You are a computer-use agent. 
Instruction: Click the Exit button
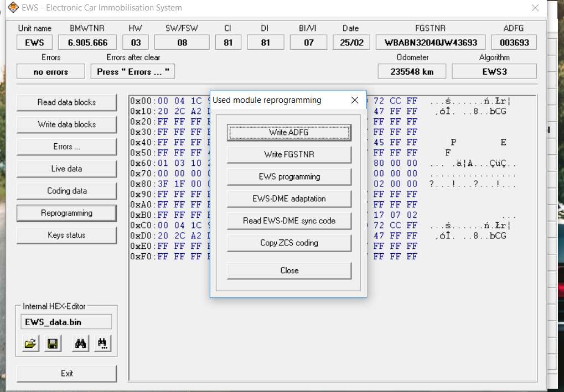coord(66,374)
